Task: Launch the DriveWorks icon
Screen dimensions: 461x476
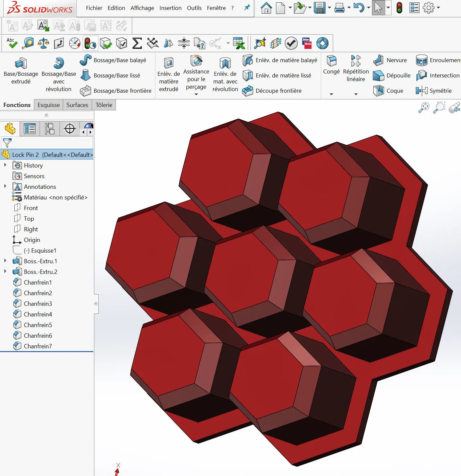Action: [307, 43]
